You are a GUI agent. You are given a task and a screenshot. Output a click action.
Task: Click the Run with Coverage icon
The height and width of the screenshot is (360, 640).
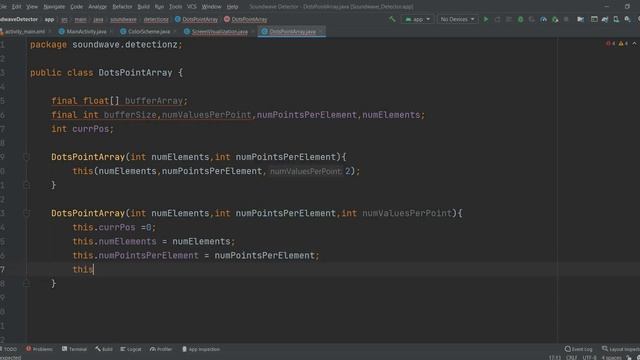tap(531, 19)
